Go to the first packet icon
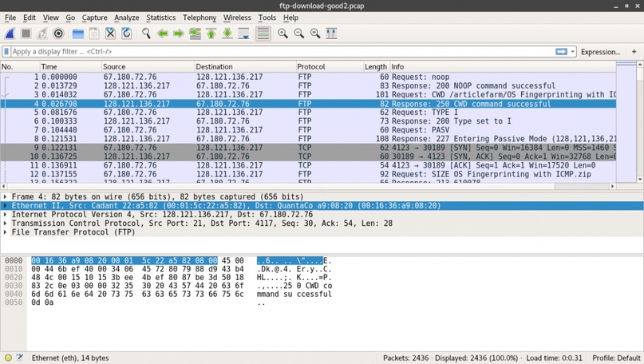The height and width of the screenshot is (364, 644). point(211,34)
